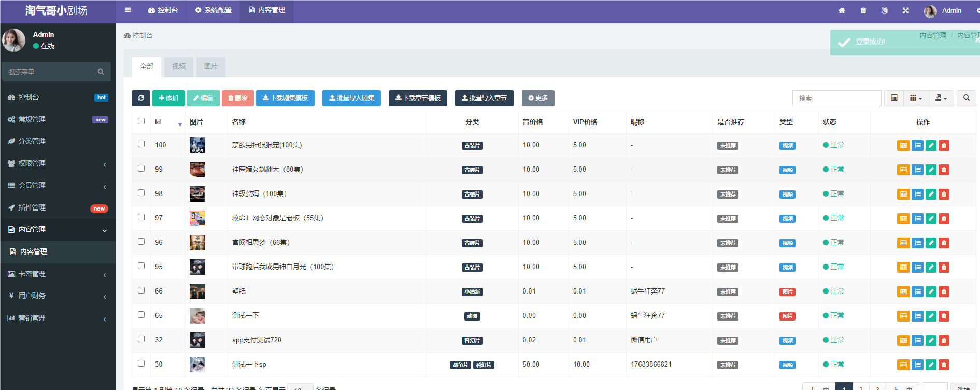Click the refresh icon button in toolbar

pos(141,98)
